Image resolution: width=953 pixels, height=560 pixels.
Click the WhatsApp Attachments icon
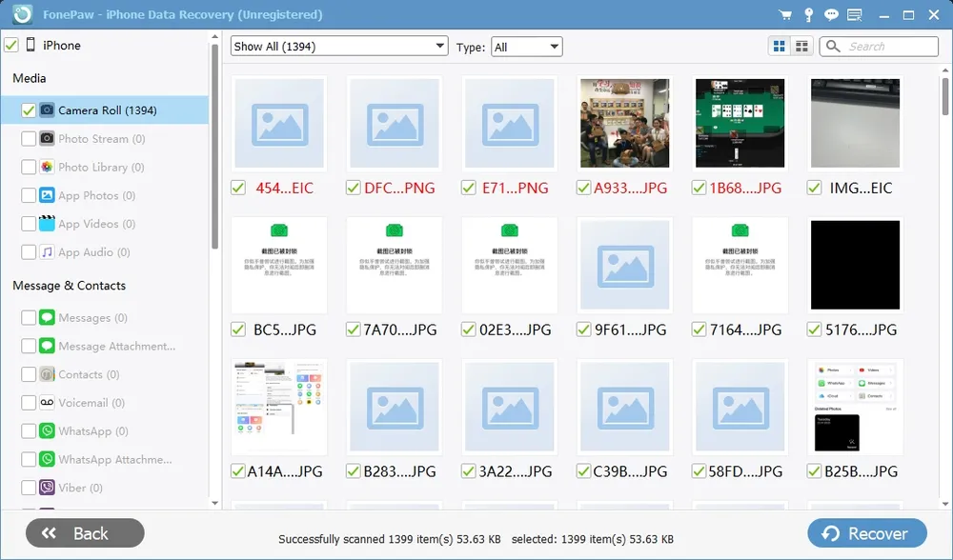[47, 459]
